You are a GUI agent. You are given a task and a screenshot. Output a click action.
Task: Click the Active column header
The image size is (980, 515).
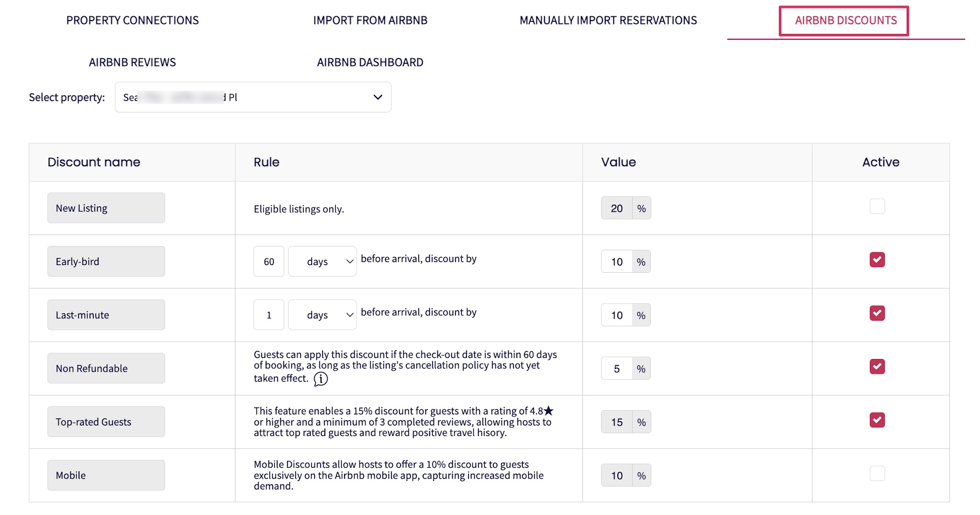pos(881,162)
